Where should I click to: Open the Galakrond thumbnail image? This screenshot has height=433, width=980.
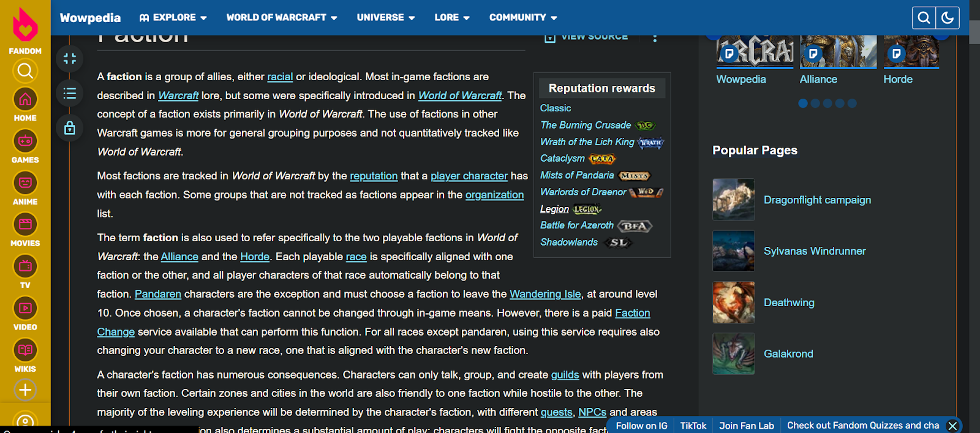(734, 354)
